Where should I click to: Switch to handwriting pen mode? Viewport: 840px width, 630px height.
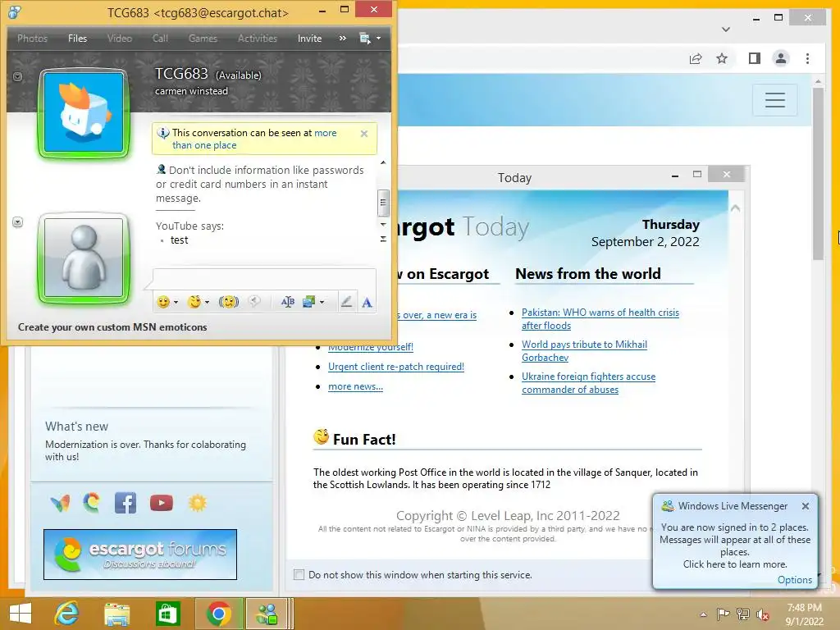(x=347, y=302)
